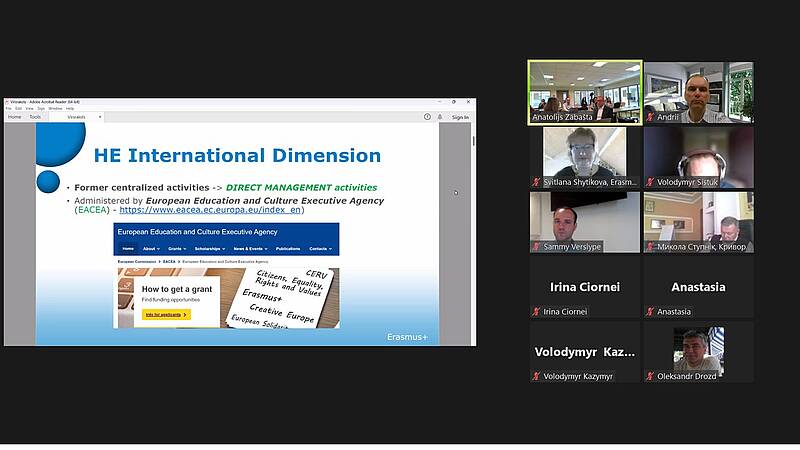Open the Window menu in Acrobat Reader
Viewport: 800px width, 450px height.
pyautogui.click(x=55, y=108)
